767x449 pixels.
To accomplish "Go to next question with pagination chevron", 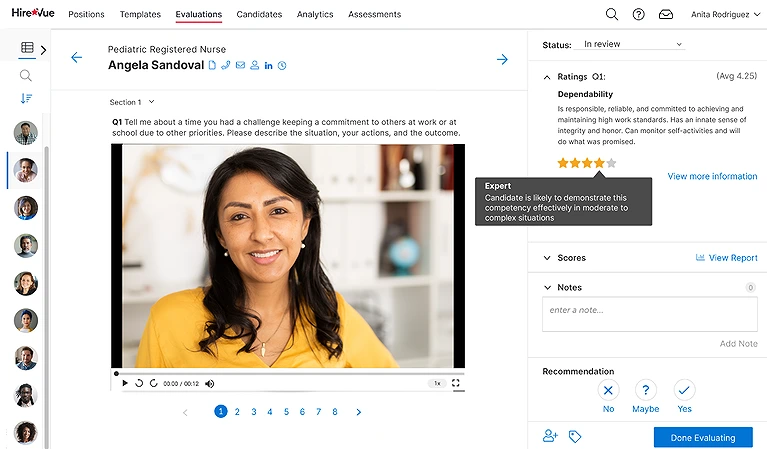I will pos(359,412).
